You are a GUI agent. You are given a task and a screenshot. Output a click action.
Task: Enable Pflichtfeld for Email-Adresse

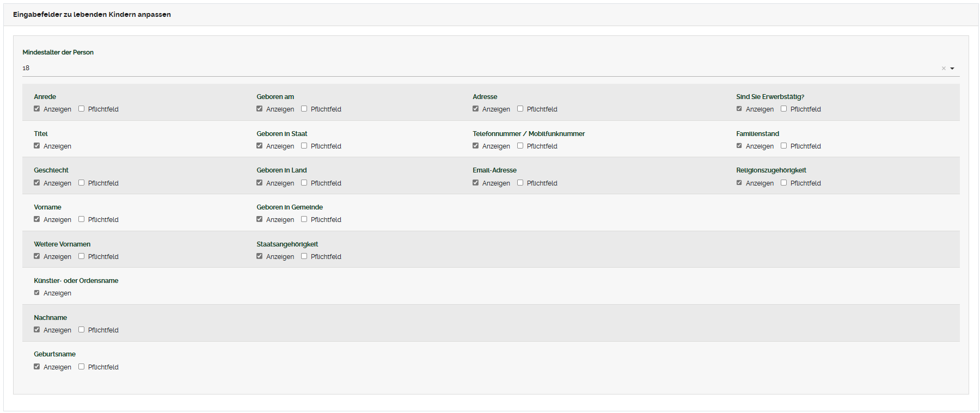pyautogui.click(x=520, y=183)
